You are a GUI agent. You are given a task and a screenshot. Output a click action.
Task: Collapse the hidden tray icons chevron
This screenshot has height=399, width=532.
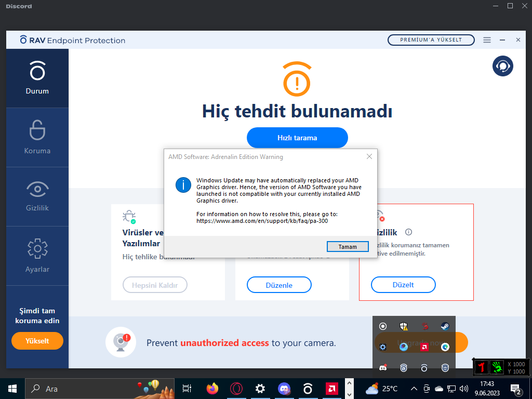414,389
